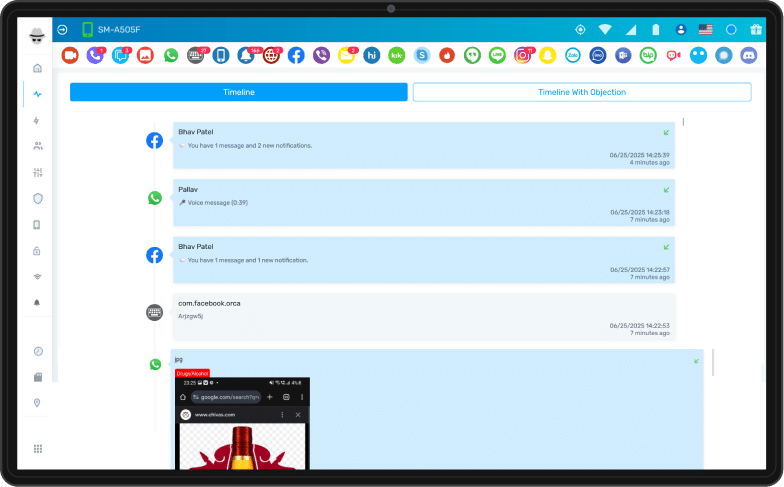Open the LINE app icon
Screen dimensions: 784x487
point(497,56)
